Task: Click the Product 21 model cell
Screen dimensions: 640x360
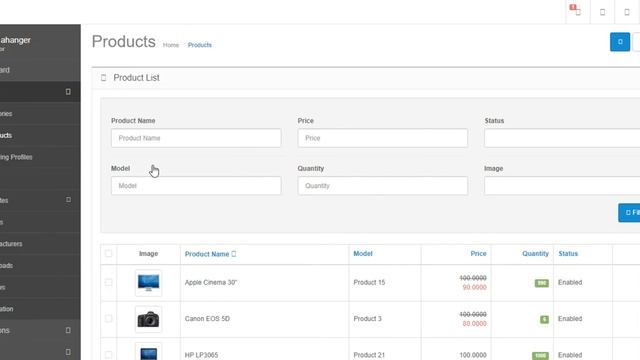Action: click(369, 355)
